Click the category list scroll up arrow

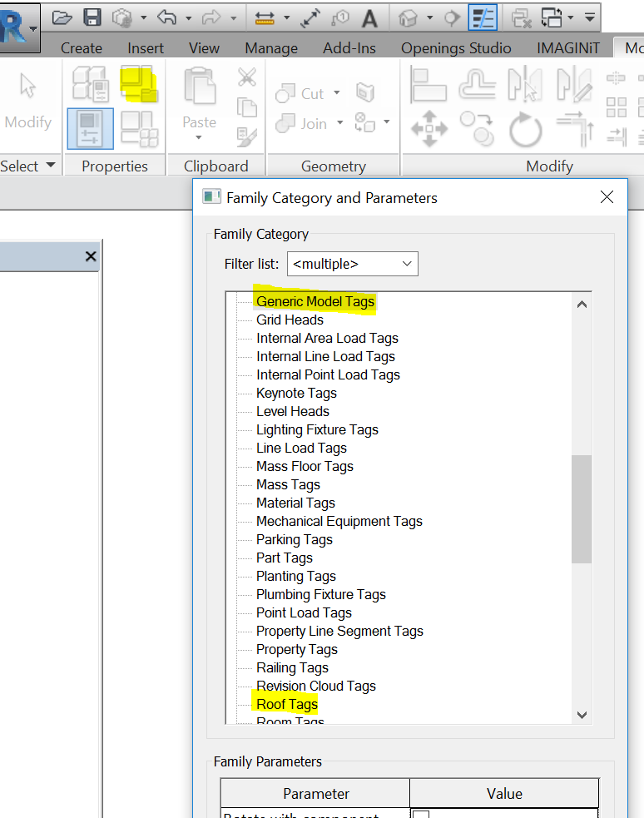click(x=582, y=304)
